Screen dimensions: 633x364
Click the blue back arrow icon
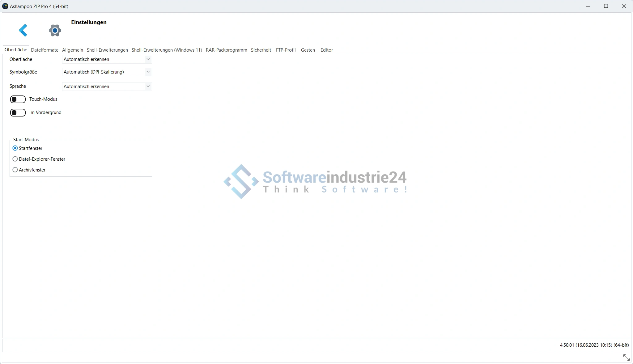pos(23,30)
